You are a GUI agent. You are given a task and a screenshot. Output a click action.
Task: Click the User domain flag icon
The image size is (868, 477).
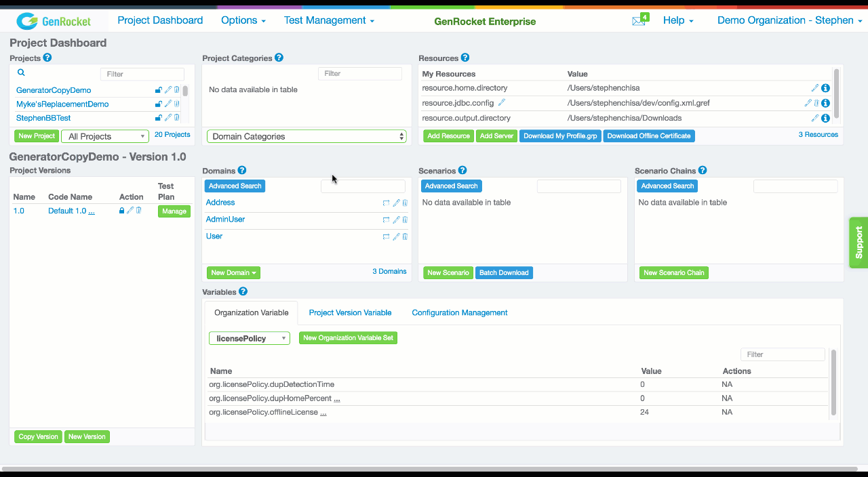tap(387, 236)
